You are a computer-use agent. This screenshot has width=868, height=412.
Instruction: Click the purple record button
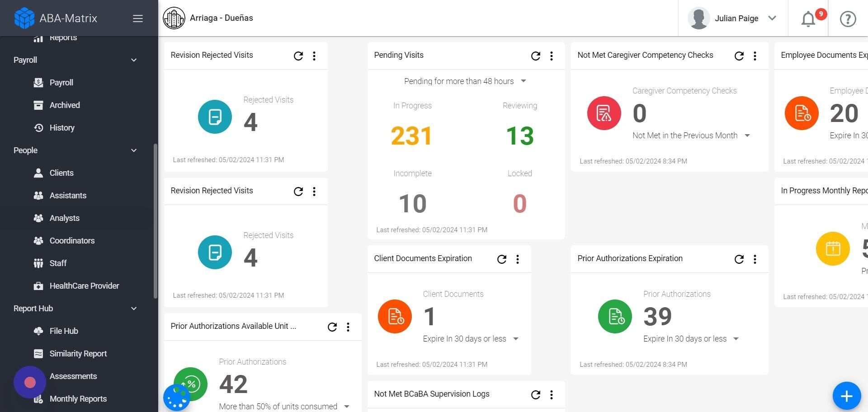(30, 382)
